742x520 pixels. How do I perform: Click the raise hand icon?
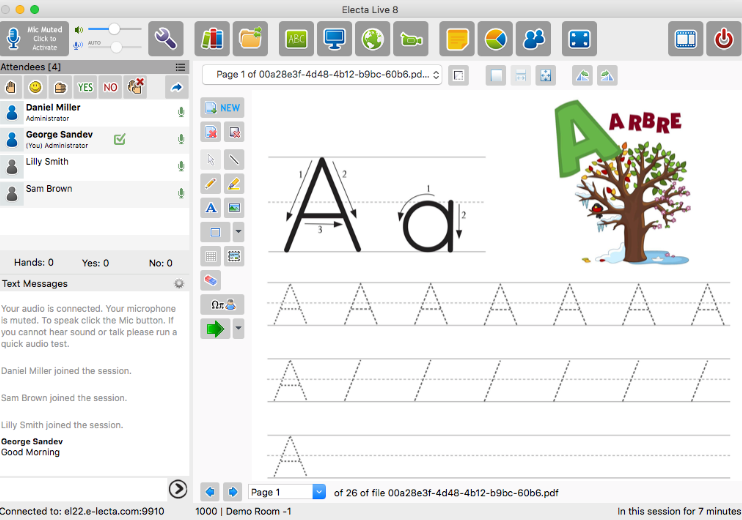click(13, 88)
